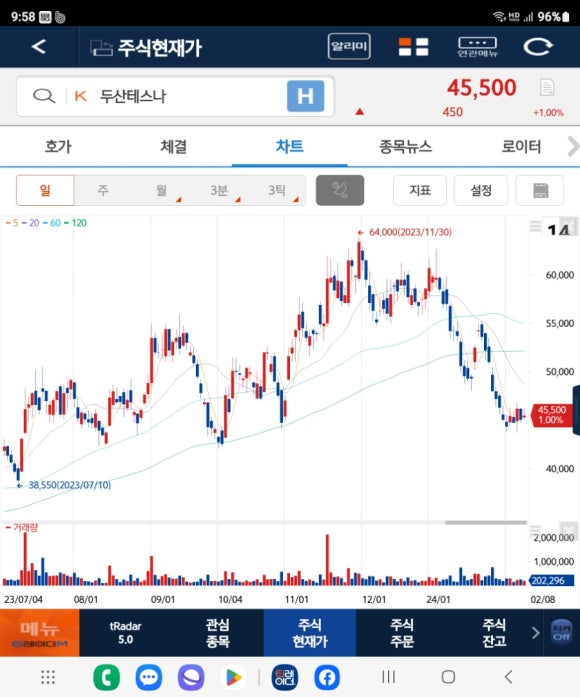Open the 티레이더 app icon in dock
Viewport: 580px width, 697px height.
284,677
